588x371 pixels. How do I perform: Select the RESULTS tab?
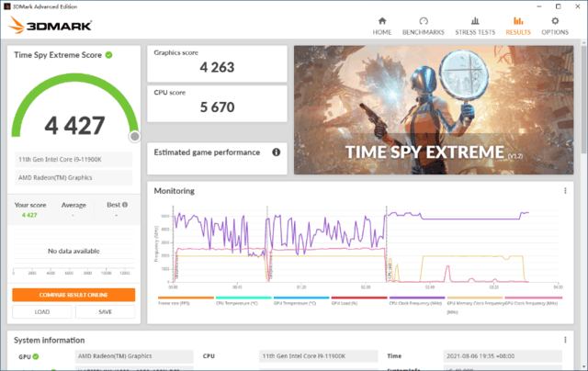[x=518, y=27]
